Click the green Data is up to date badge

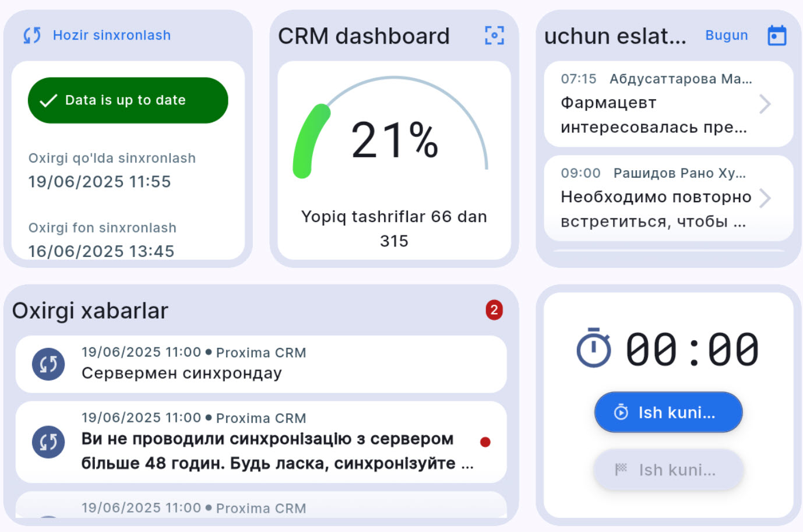tap(128, 100)
